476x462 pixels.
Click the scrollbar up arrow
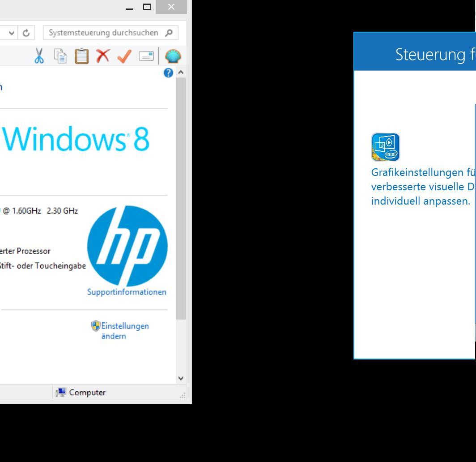pyautogui.click(x=181, y=73)
